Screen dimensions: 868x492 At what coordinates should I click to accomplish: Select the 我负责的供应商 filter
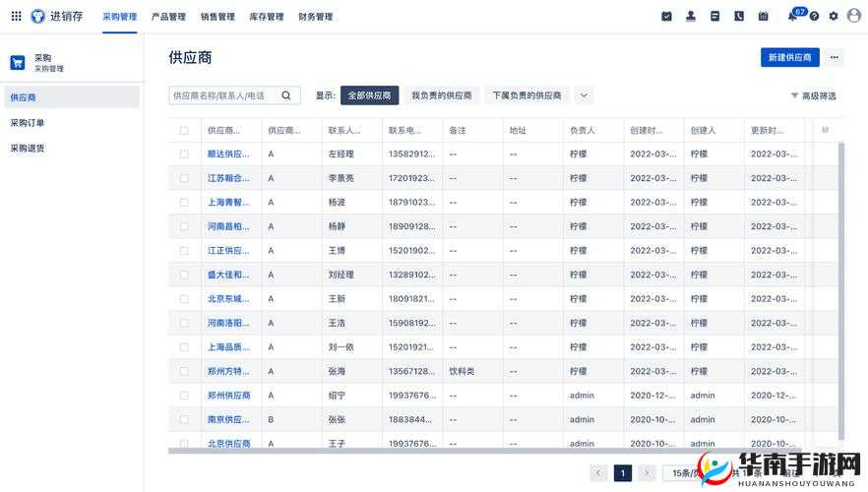point(441,95)
